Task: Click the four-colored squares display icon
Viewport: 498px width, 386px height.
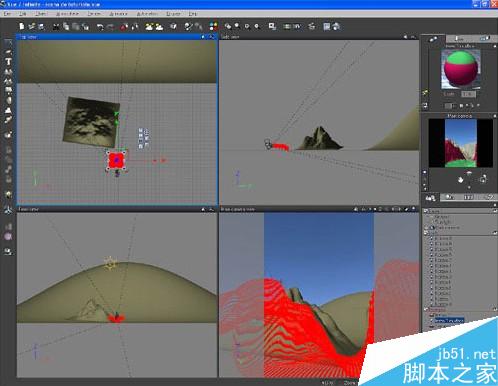Action: click(214, 26)
